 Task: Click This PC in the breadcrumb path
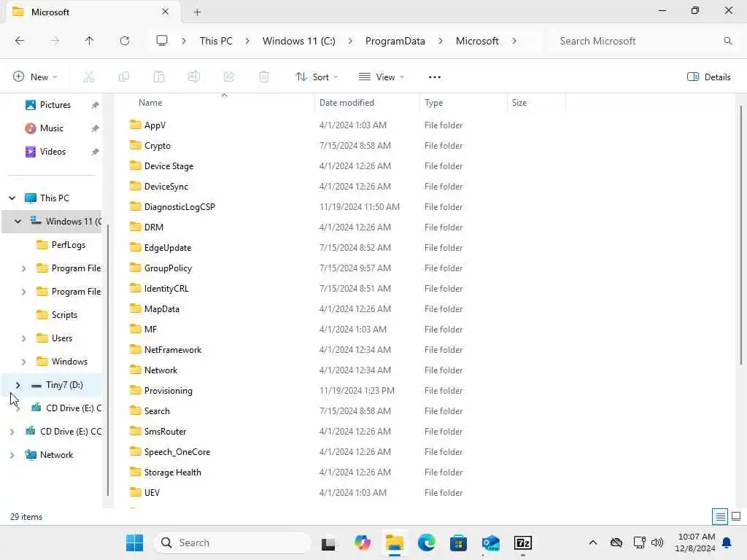[216, 41]
